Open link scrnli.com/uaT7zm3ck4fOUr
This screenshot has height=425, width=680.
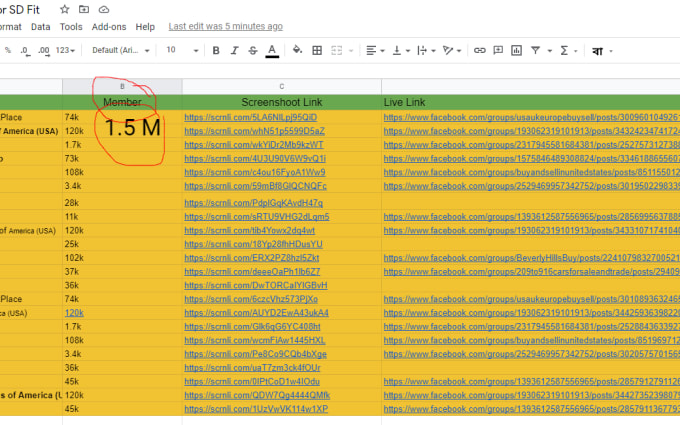pos(252,368)
